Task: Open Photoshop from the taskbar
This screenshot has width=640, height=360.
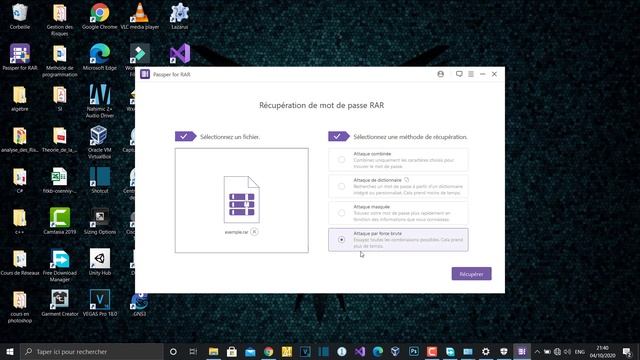Action: coord(413,351)
